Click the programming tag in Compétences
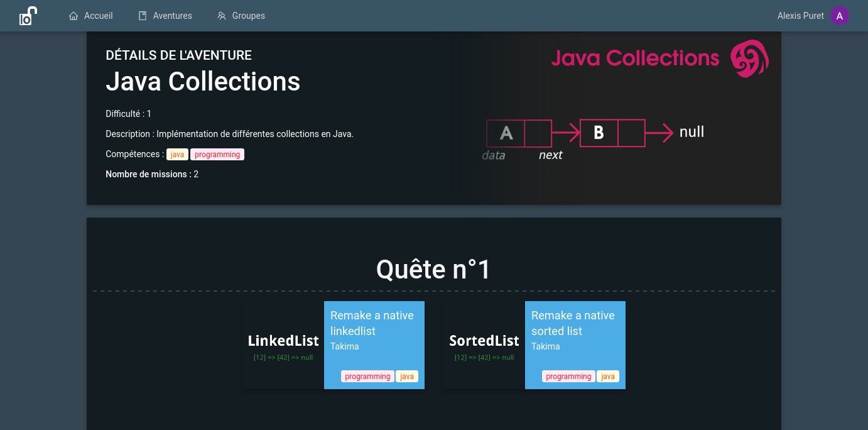 [217, 155]
